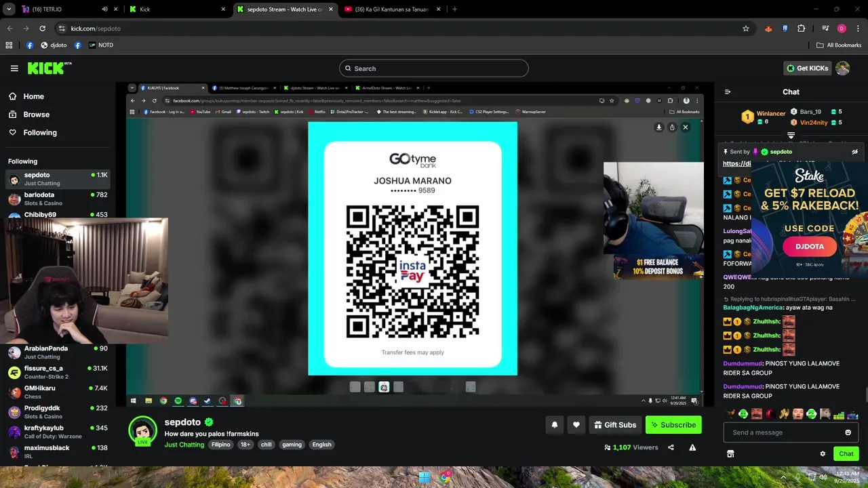The height and width of the screenshot is (488, 868).
Task: Click the gaming tag
Action: pos(292,445)
